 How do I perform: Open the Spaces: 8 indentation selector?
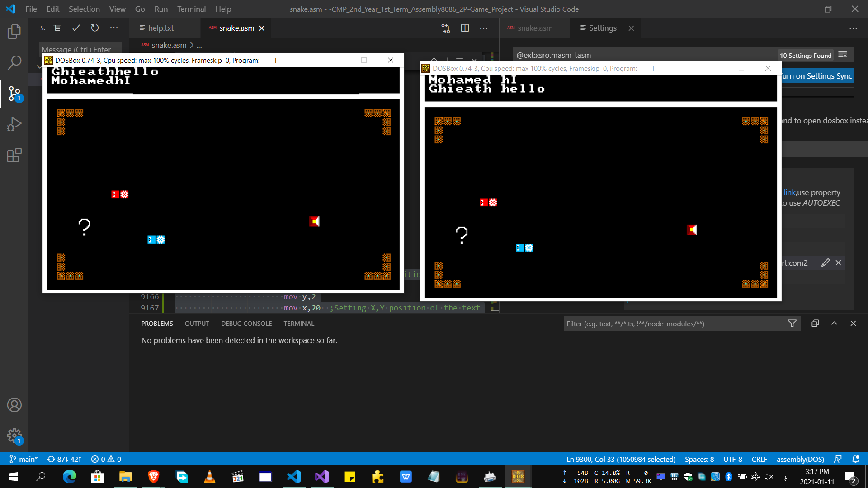click(x=699, y=459)
